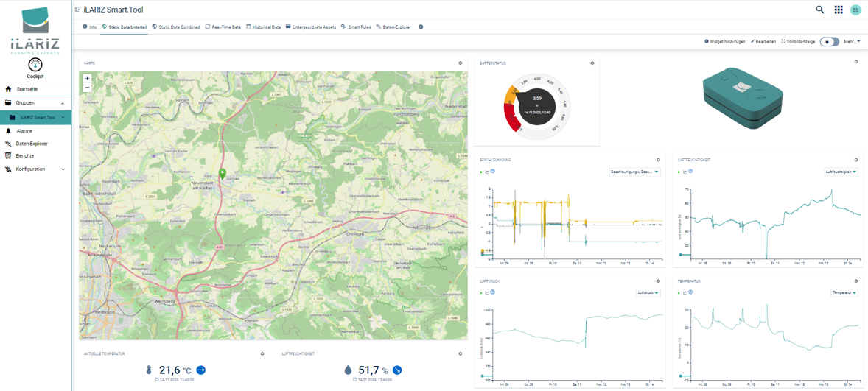Screen dimensions: 868x391
Task: Click blue help icon in Beschleunigung chart
Action: 493,172
